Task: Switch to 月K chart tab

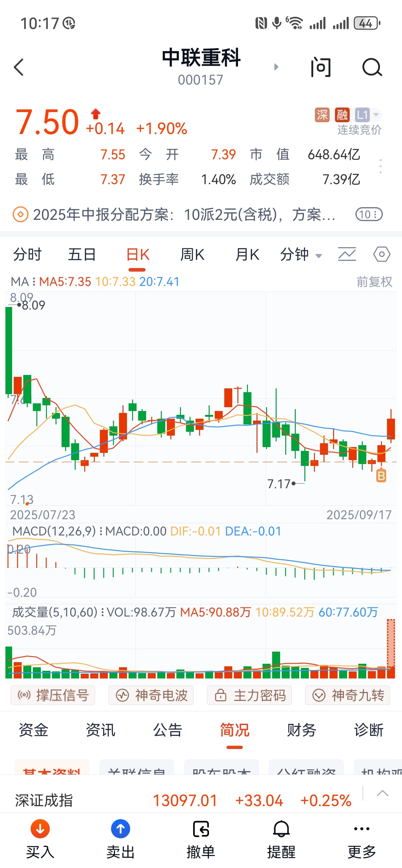Action: click(247, 254)
